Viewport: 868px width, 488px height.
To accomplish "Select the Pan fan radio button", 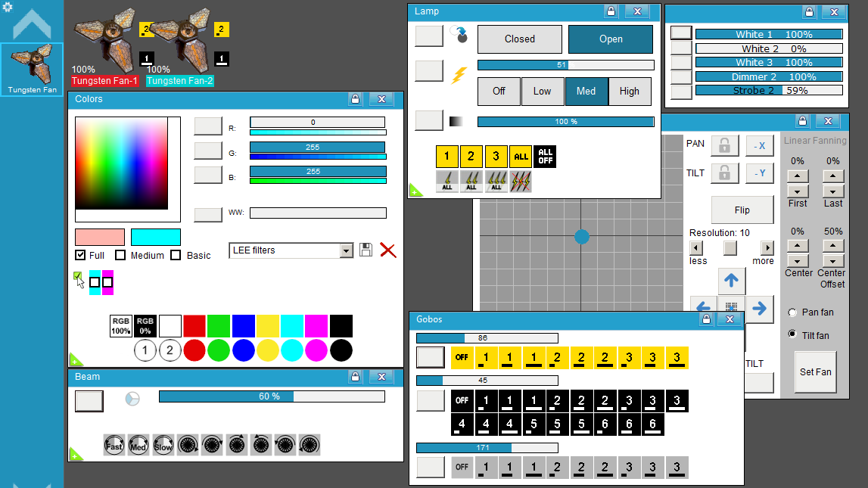I will [792, 312].
